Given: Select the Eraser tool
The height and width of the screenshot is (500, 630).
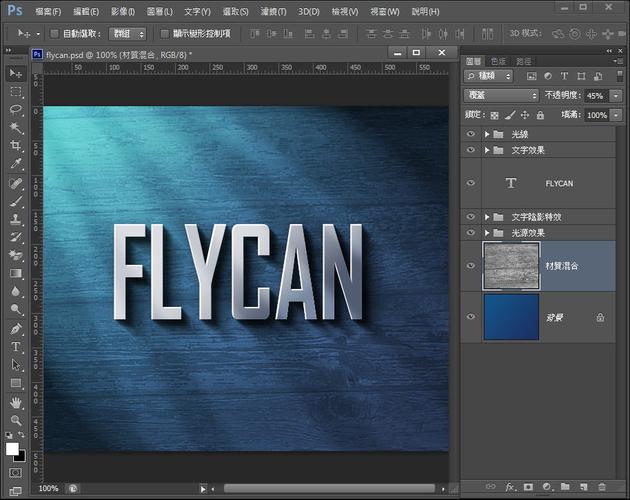Looking at the screenshot, I should (16, 255).
